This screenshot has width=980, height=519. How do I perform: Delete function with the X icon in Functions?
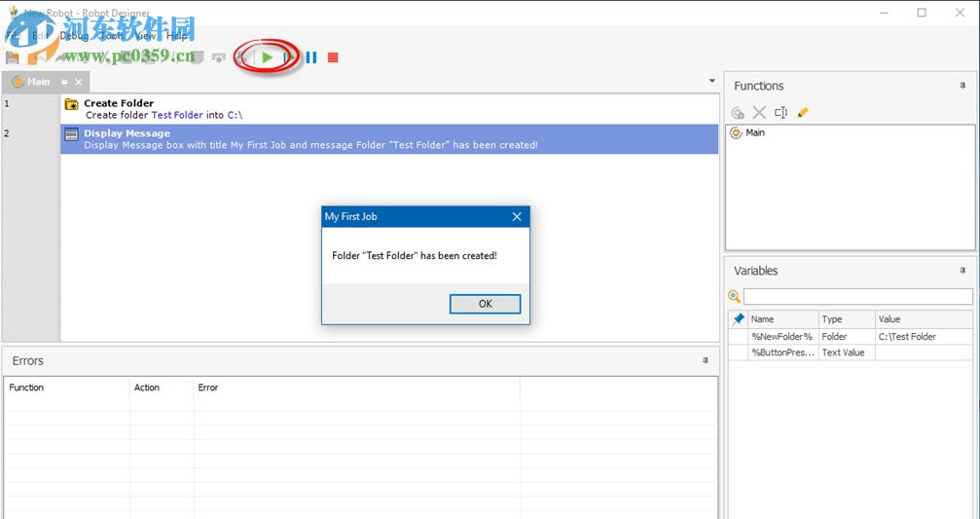point(759,113)
